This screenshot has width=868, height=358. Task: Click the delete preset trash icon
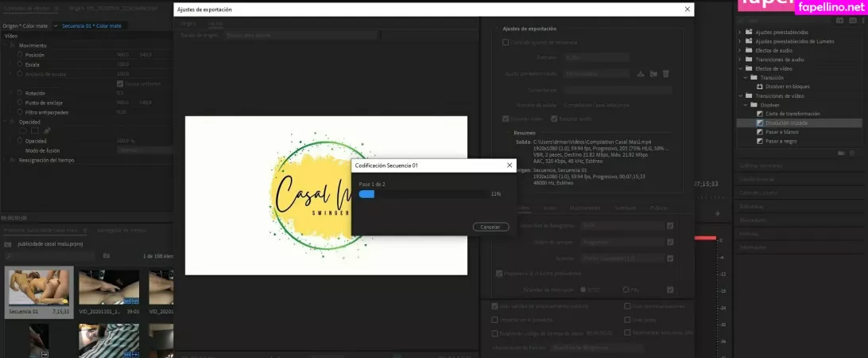coord(666,73)
